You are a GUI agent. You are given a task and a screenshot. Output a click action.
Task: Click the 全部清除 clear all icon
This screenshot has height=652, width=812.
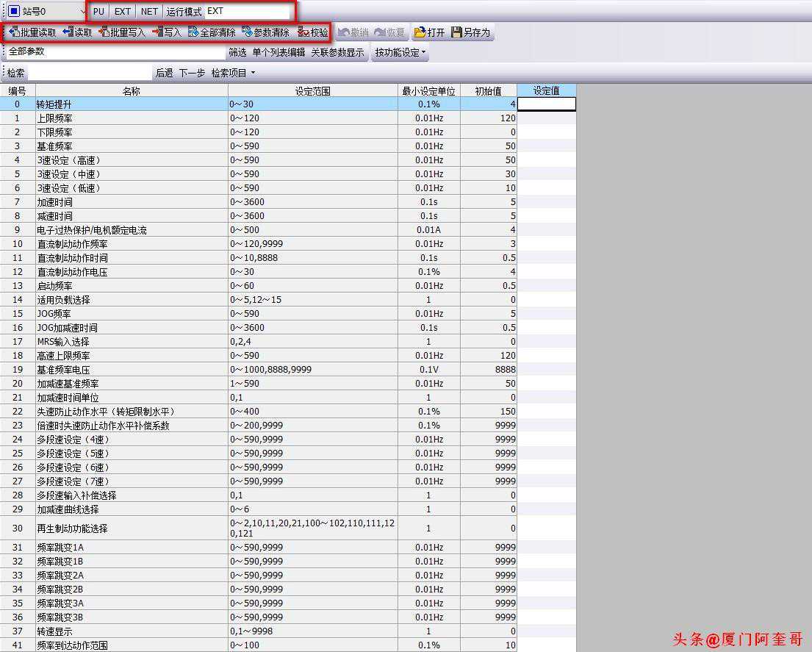click(x=193, y=32)
